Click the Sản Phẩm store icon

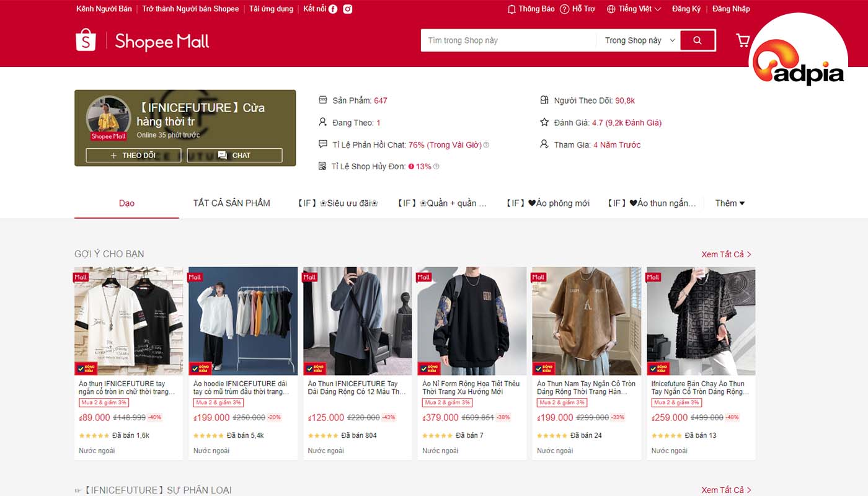coord(322,100)
